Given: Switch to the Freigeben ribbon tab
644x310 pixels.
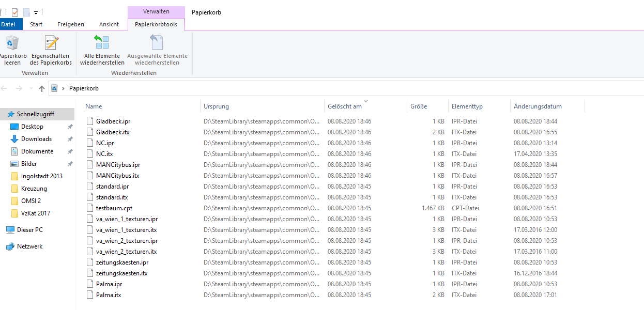Looking at the screenshot, I should point(71,24).
